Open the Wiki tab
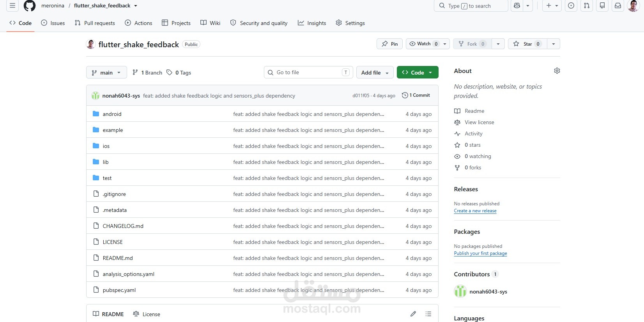Image resolution: width=644 pixels, height=322 pixels. click(x=211, y=23)
